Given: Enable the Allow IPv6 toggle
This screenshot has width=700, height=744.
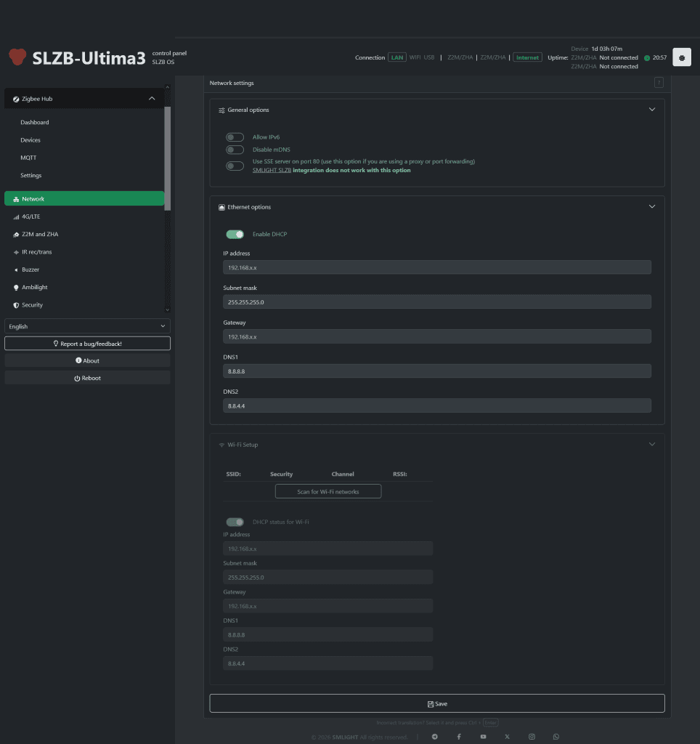Looking at the screenshot, I should point(235,137).
